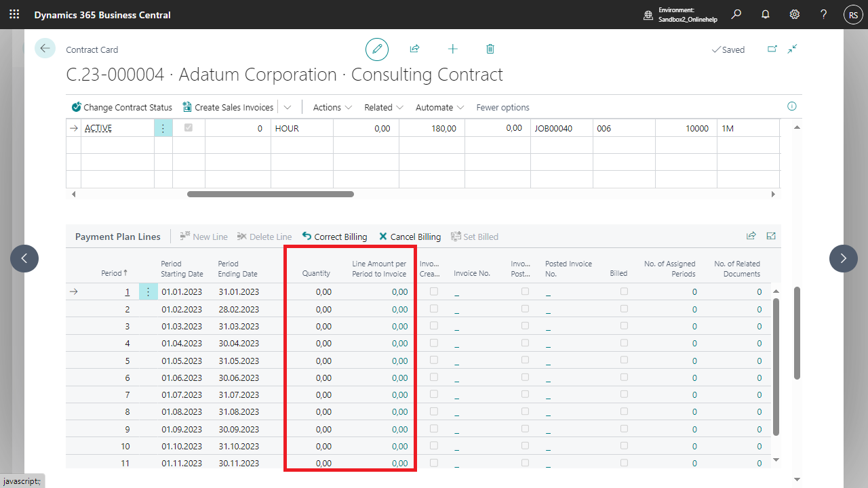The height and width of the screenshot is (488, 868).
Task: Click the HOUR unit cell
Action: click(302, 128)
